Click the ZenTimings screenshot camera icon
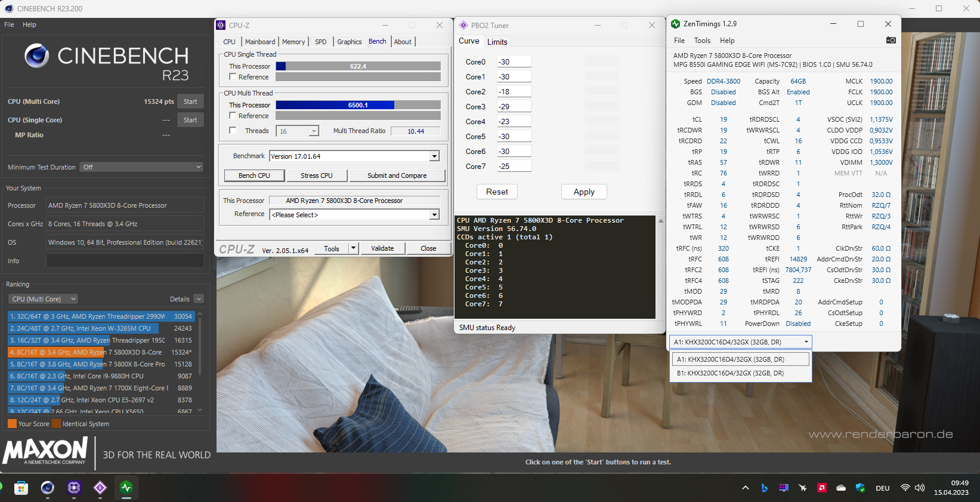This screenshot has width=980, height=502. tap(891, 40)
